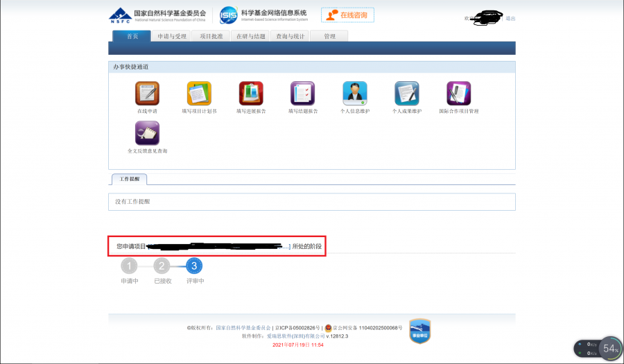The height and width of the screenshot is (364, 624).
Task: Open the 在研与结题 tab
Action: (x=250, y=36)
